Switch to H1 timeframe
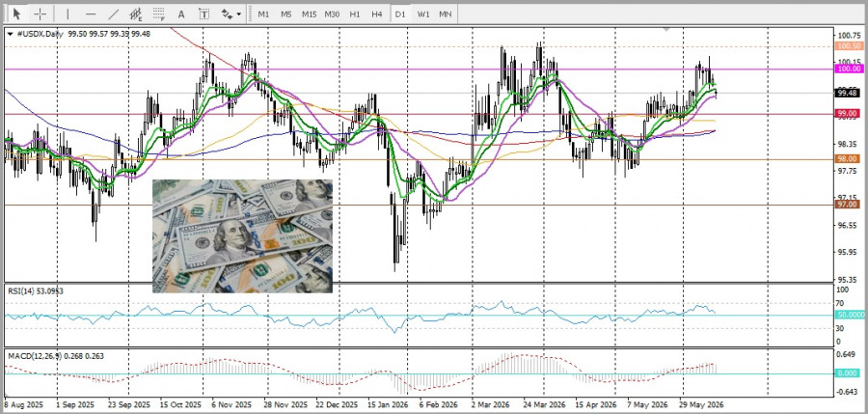This screenshot has height=414, width=868. click(x=355, y=14)
